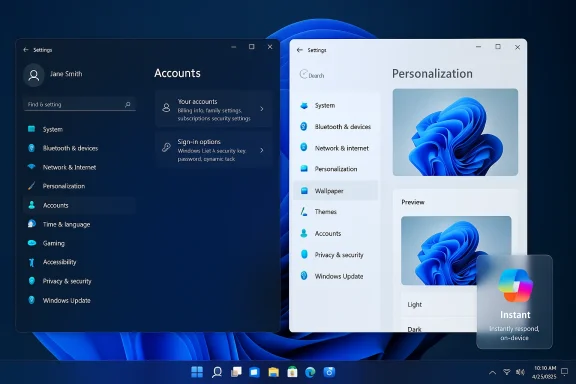Select Wallpaper in light Settings sidebar
This screenshot has height=384, width=576.
[x=336, y=190]
